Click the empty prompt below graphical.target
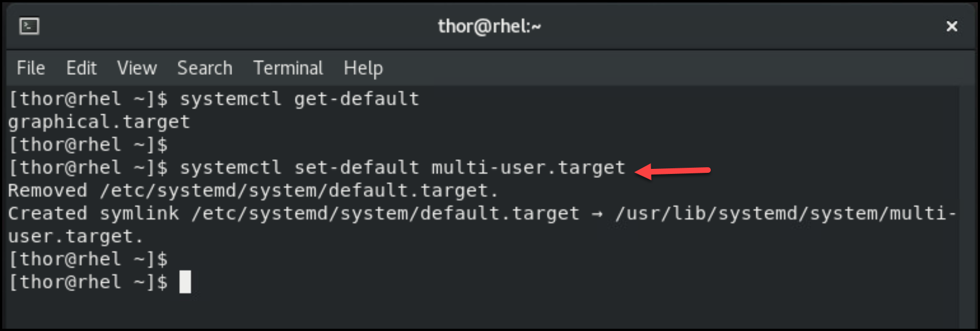This screenshot has width=980, height=331. [88, 145]
